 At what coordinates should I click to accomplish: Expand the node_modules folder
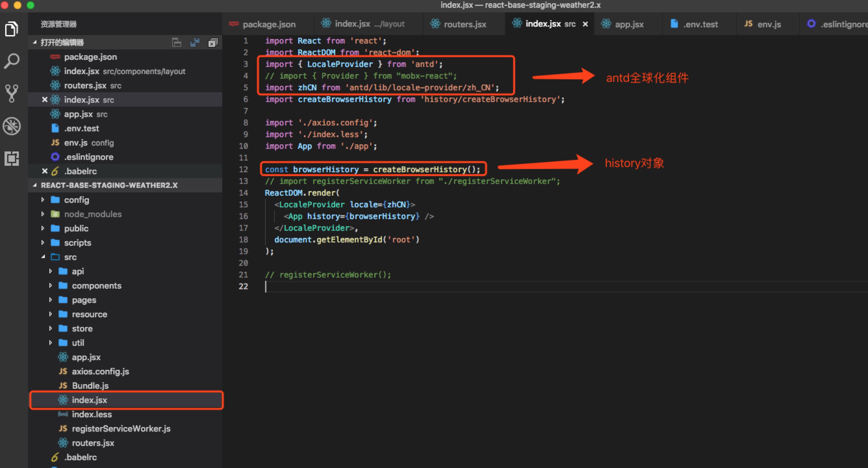point(43,214)
